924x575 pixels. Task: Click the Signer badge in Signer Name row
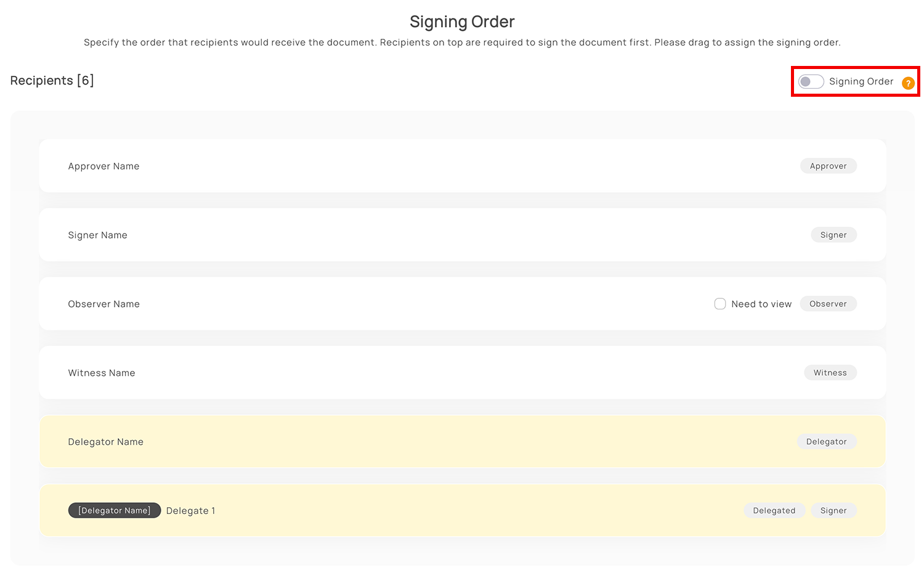833,235
